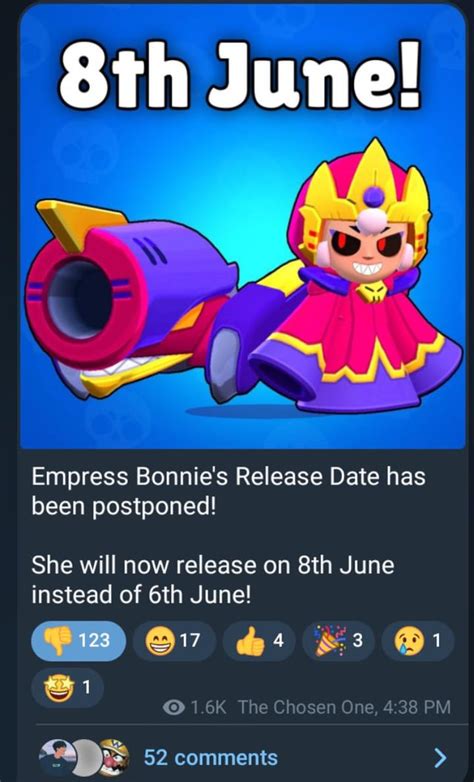The image size is (474, 782).
Task: Click the eye views icon
Action: click(174, 707)
